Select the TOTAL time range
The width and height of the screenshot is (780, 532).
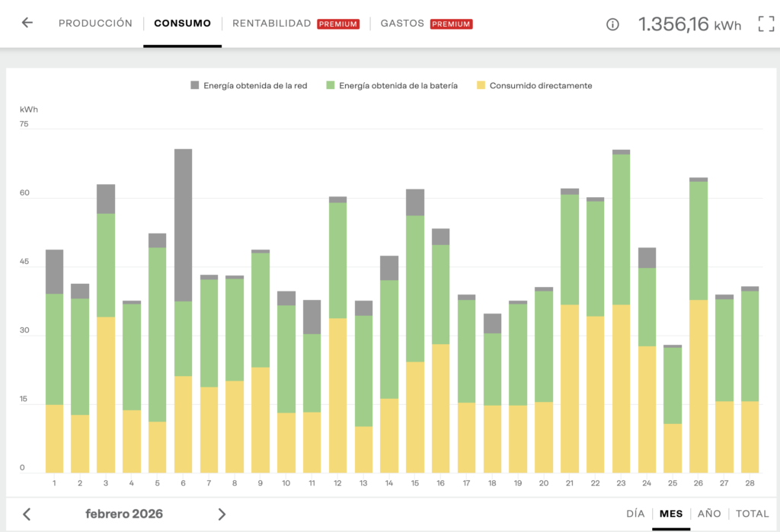click(752, 514)
